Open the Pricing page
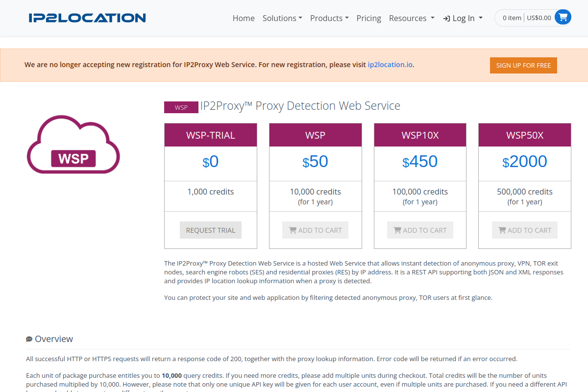This screenshot has width=588, height=392. 369,18
